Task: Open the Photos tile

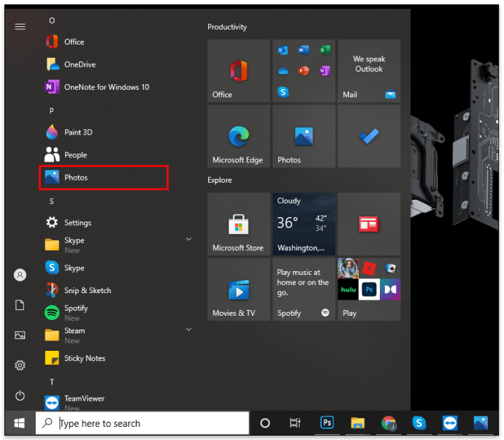Action: click(304, 137)
